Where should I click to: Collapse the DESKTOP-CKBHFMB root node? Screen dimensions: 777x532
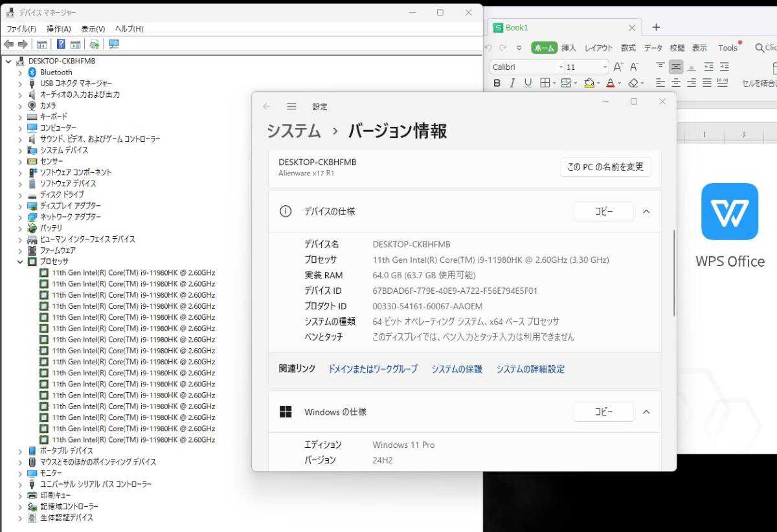point(8,61)
